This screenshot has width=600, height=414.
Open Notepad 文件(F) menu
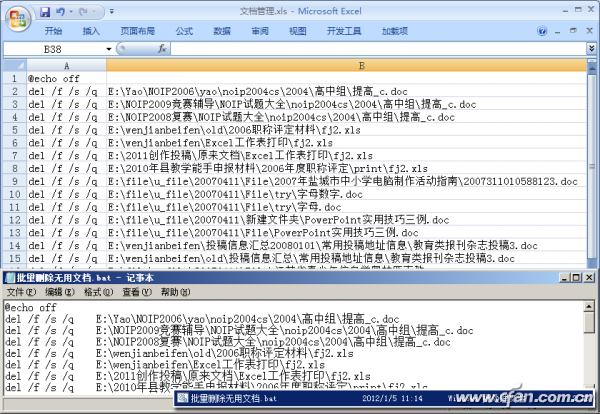pyautogui.click(x=21, y=292)
